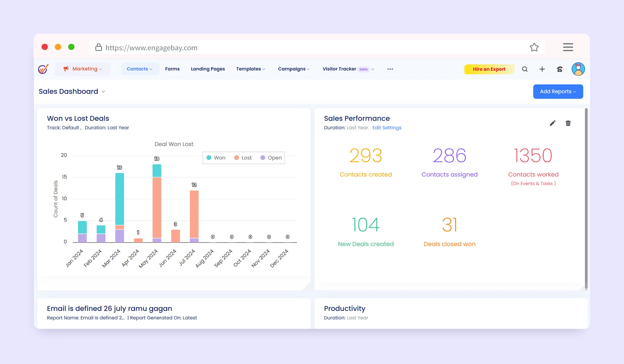Toggle Won series in chart legend

point(216,158)
